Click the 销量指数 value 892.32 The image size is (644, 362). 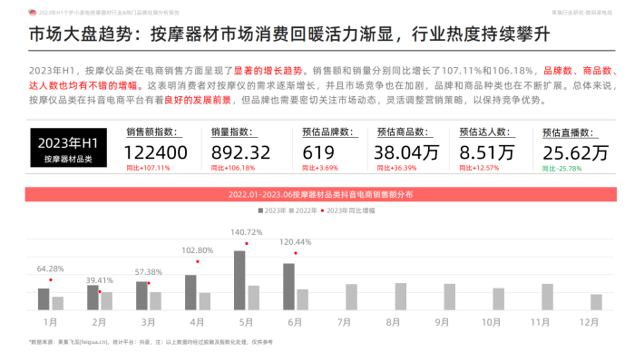click(240, 152)
